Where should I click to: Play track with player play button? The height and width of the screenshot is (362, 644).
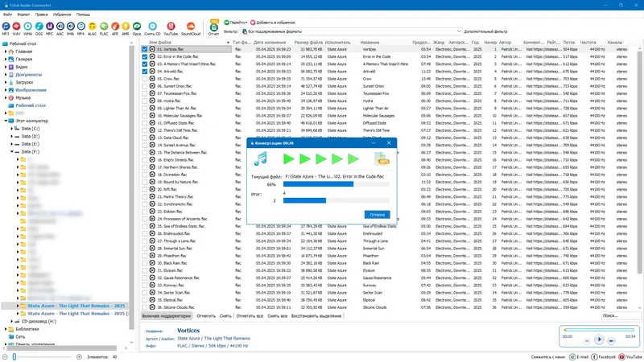point(599,339)
